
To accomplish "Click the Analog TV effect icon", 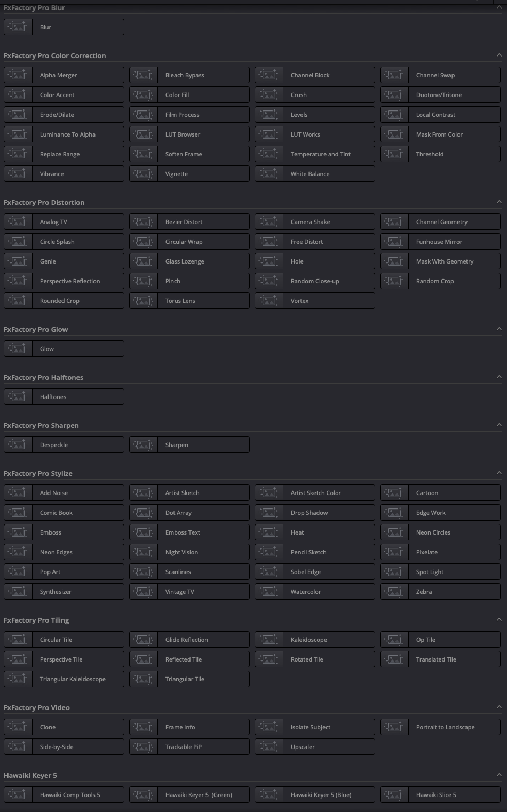I will click(18, 222).
